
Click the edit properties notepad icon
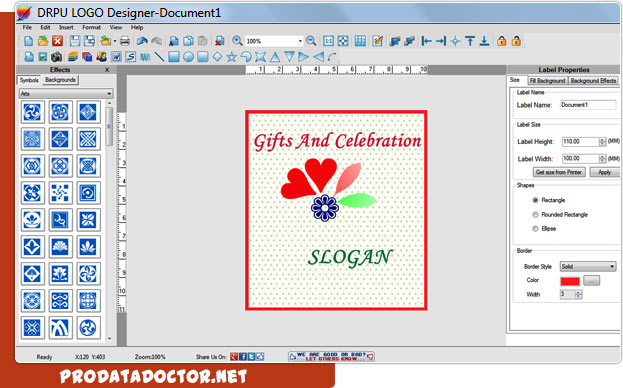377,41
